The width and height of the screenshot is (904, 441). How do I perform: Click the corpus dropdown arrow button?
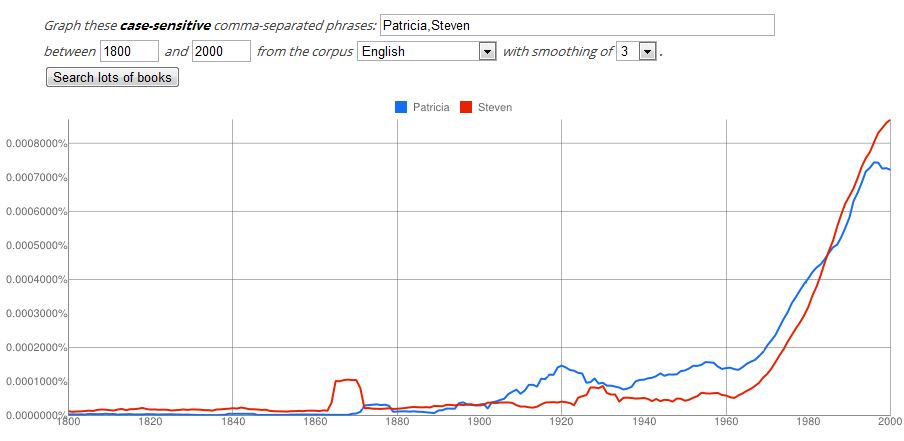tap(488, 51)
